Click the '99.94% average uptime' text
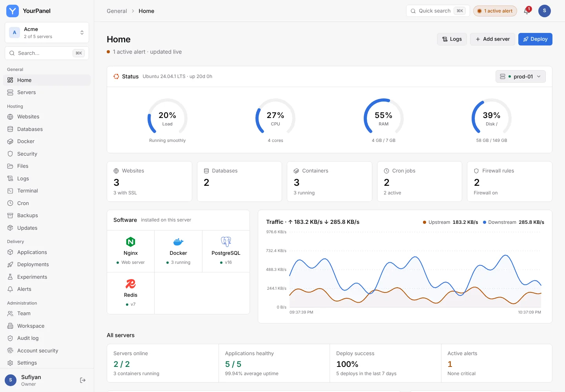Viewport: 565px width, 392px height. click(x=252, y=374)
